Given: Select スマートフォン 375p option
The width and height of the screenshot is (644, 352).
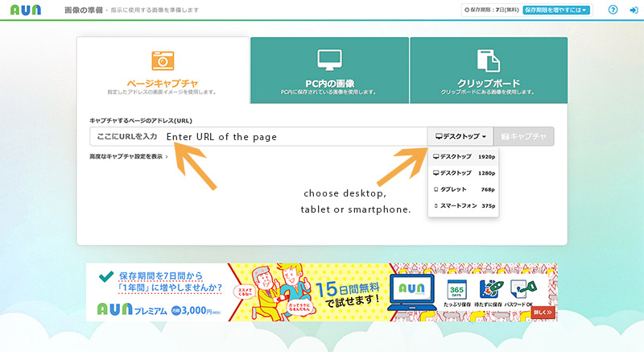Looking at the screenshot, I should tap(464, 207).
